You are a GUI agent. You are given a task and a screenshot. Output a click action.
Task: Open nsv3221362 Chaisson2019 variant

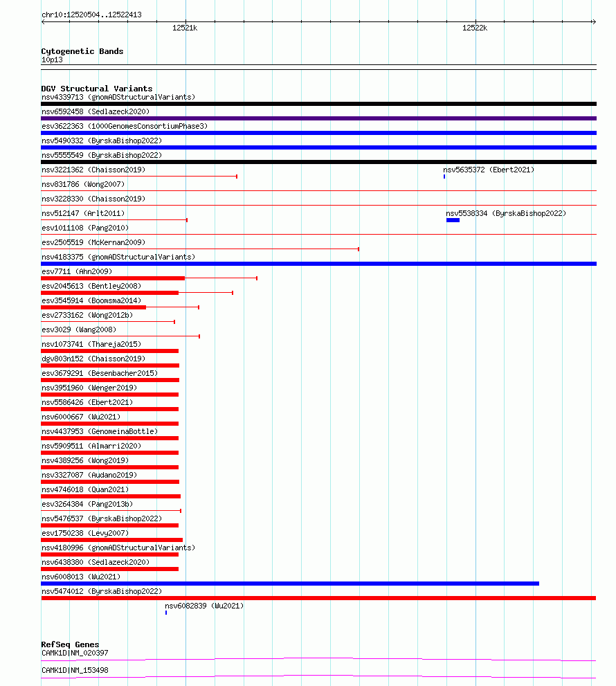pos(93,170)
